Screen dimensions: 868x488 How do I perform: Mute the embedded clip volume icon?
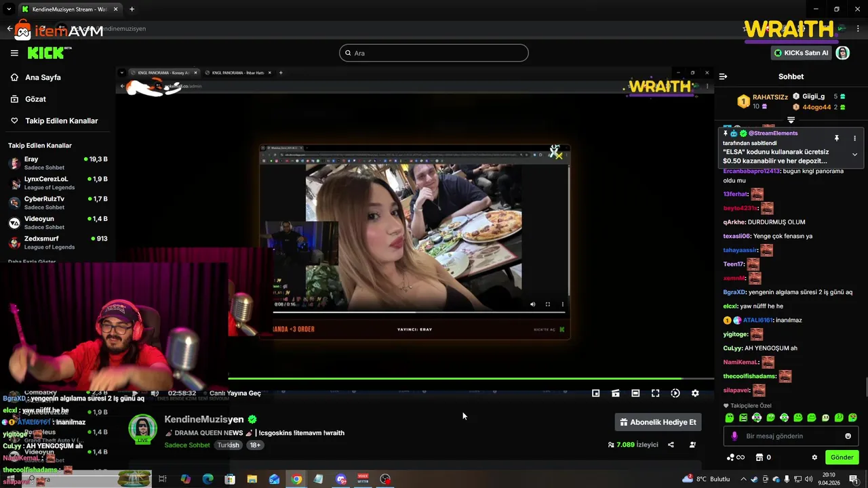pyautogui.click(x=532, y=304)
